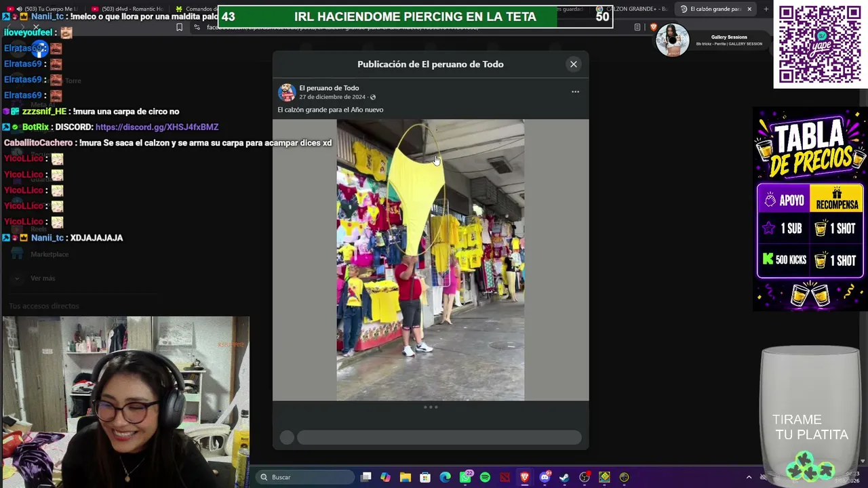Close the Facebook post dialog
The height and width of the screenshot is (488, 868).
coord(574,64)
